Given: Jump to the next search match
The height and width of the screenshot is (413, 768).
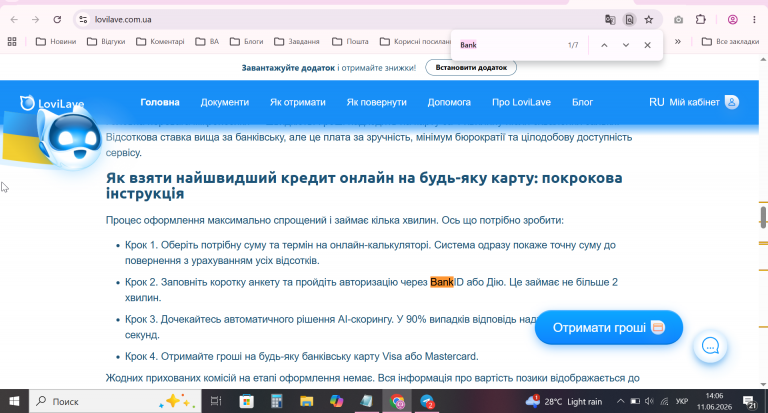Looking at the screenshot, I should click(x=626, y=45).
